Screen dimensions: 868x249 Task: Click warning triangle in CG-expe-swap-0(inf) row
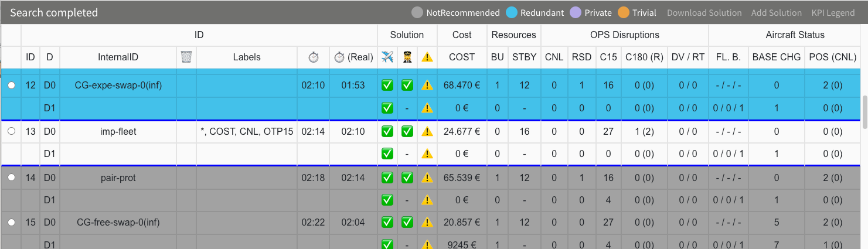click(x=427, y=86)
